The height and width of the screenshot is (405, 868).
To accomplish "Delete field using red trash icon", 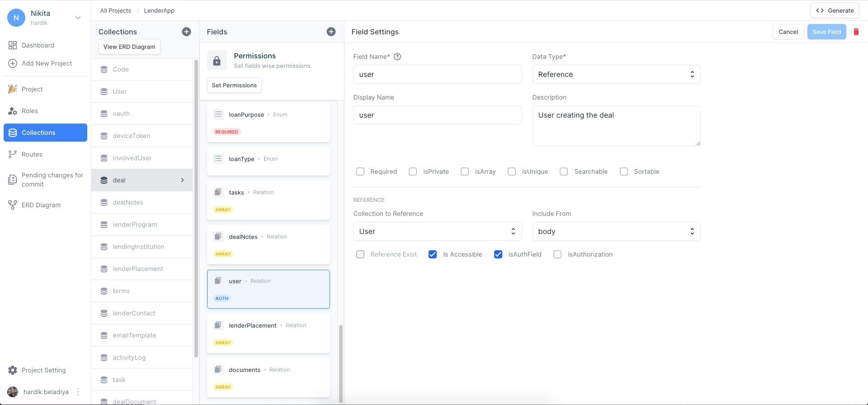I will pos(856,32).
